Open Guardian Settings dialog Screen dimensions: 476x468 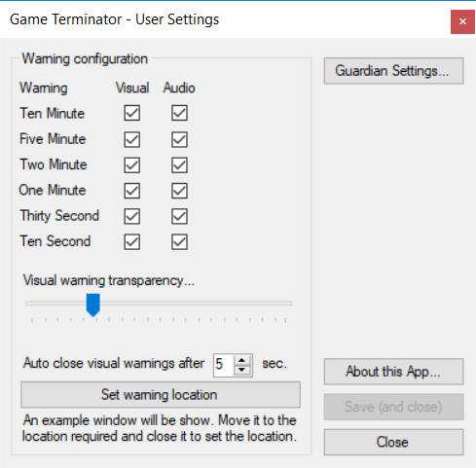point(393,71)
